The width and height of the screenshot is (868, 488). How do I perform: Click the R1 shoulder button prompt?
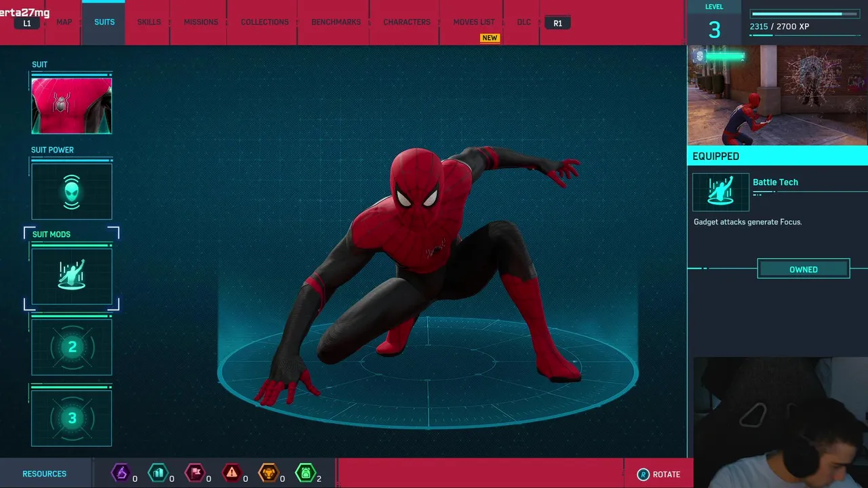tap(557, 23)
